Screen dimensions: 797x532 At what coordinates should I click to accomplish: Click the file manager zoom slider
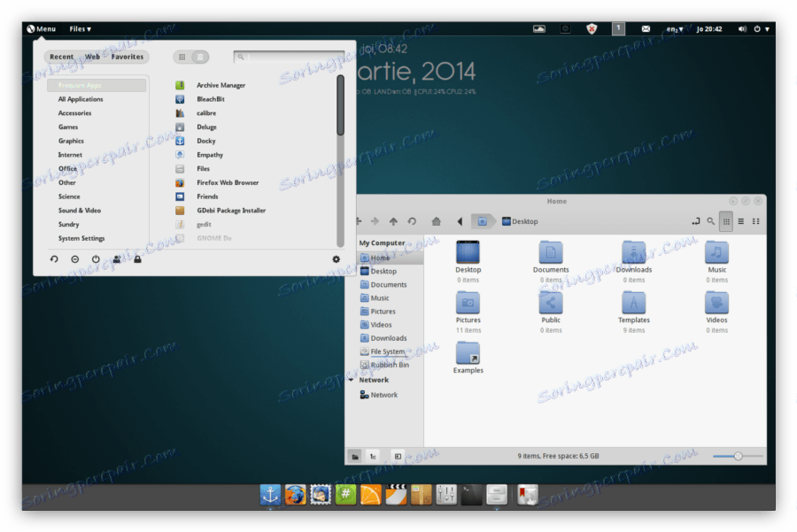click(738, 456)
